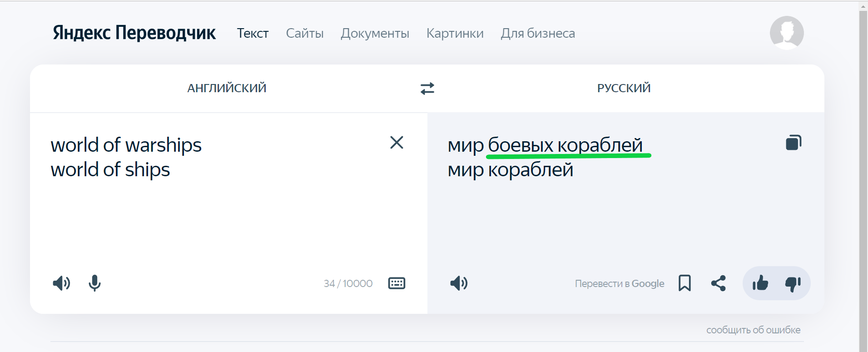This screenshot has width=868, height=352.
Task: Open user profile avatar
Action: [x=787, y=33]
